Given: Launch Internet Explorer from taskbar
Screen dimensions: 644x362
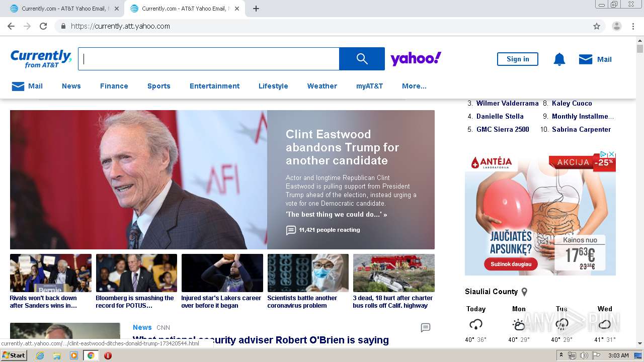Looking at the screenshot, I should pyautogui.click(x=40, y=355).
